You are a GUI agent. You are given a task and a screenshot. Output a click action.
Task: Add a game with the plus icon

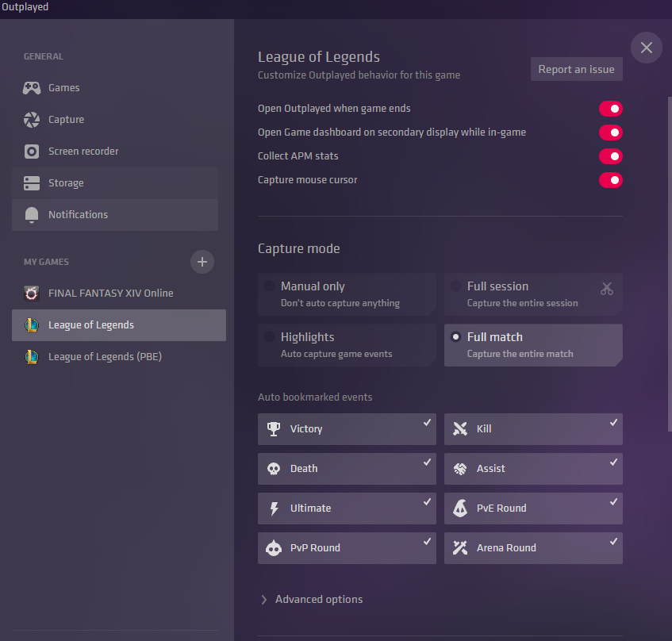(202, 262)
